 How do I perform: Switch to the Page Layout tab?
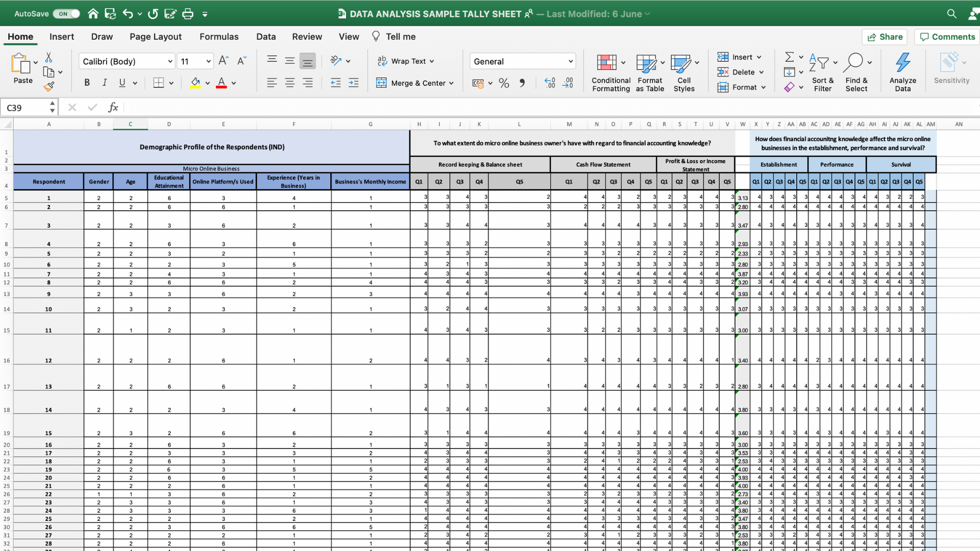(156, 37)
